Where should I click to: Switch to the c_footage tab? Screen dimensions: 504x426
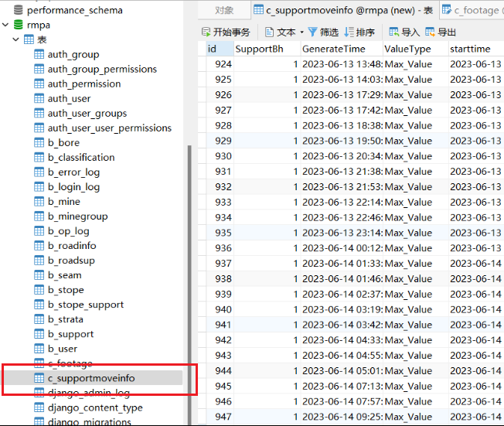[x=472, y=11]
